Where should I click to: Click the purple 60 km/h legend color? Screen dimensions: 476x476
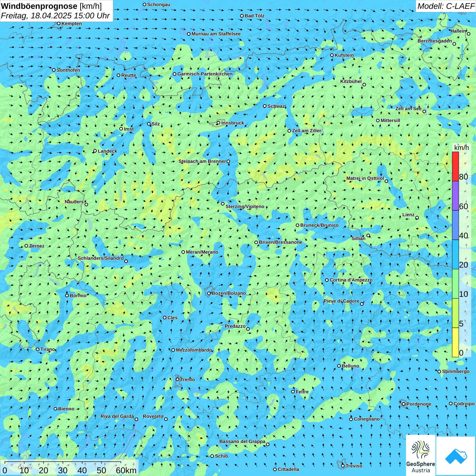[455, 196]
